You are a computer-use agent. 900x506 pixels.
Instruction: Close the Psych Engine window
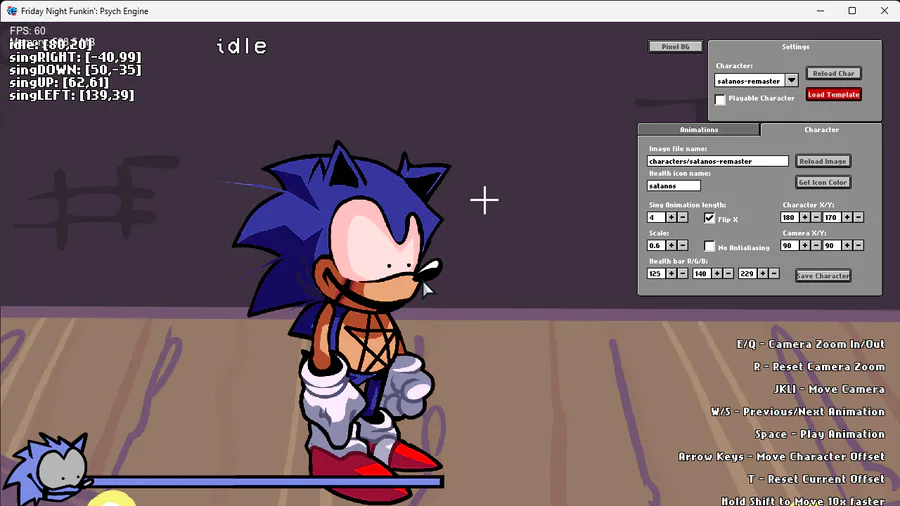tap(884, 10)
